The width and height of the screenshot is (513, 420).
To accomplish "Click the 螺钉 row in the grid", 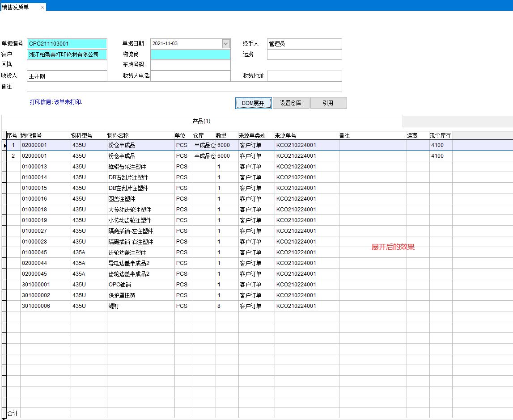I will tap(134, 306).
